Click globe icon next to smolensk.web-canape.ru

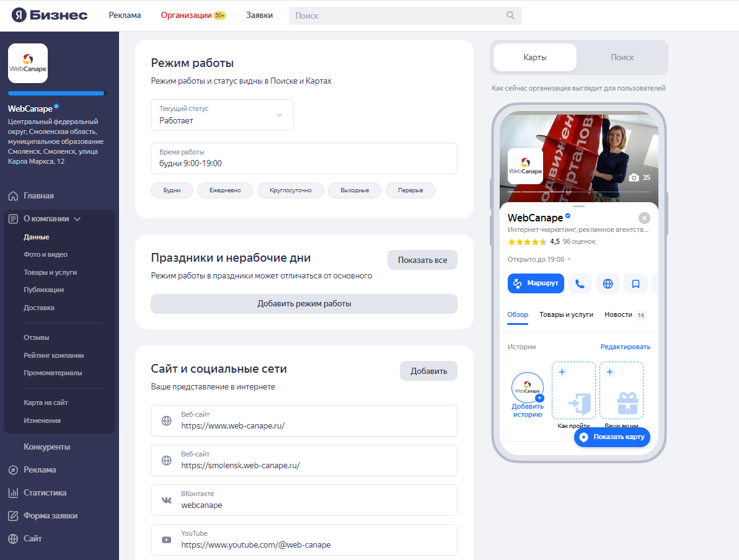tap(166, 461)
